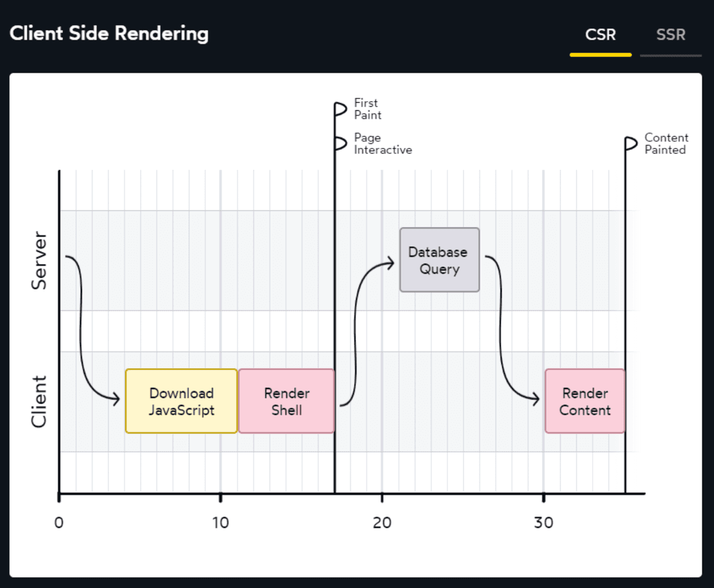
Task: Click the yellow underline beneath CSR
Action: click(x=600, y=55)
